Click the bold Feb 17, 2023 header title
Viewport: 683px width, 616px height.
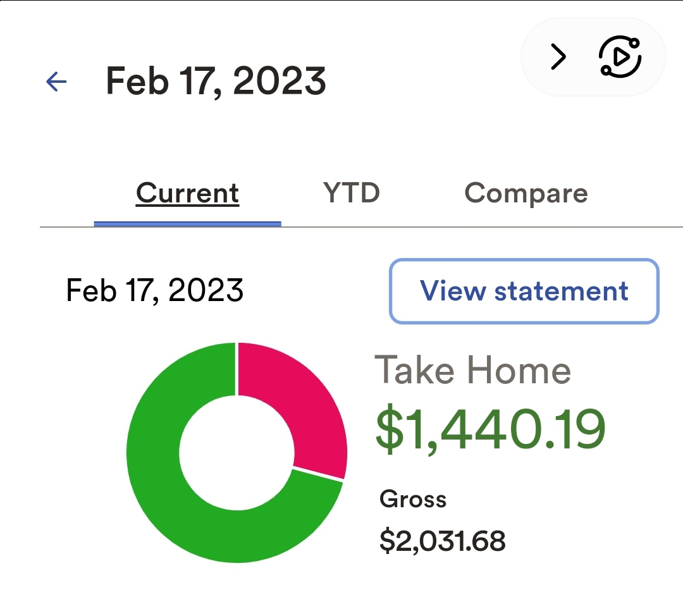tap(216, 81)
